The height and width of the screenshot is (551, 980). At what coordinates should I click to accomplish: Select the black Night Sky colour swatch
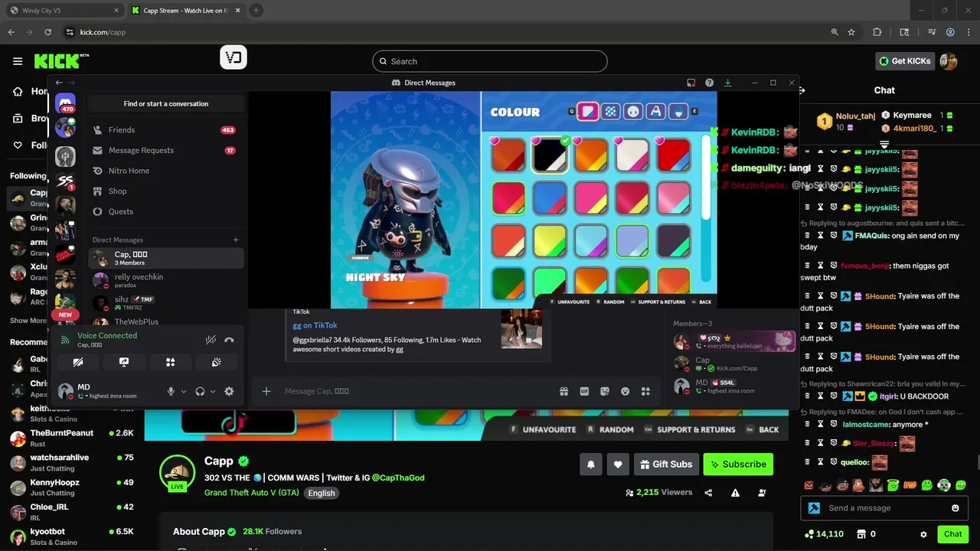point(549,155)
